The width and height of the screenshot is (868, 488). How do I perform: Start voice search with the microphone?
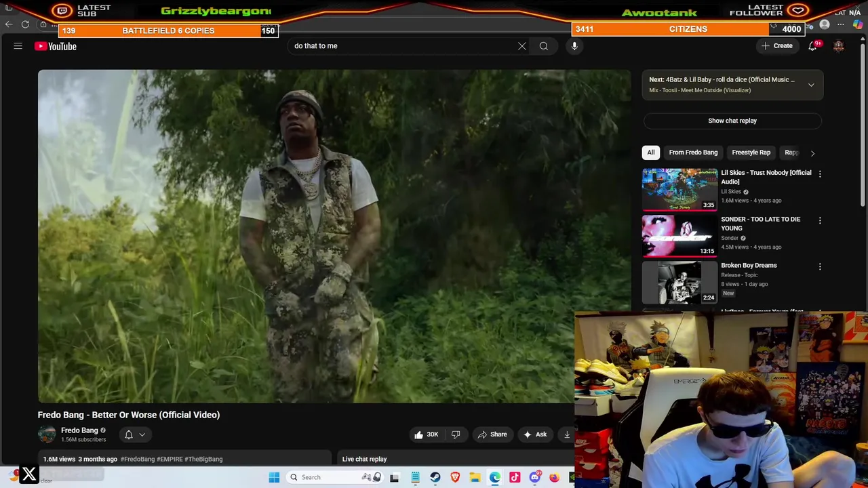click(x=574, y=46)
